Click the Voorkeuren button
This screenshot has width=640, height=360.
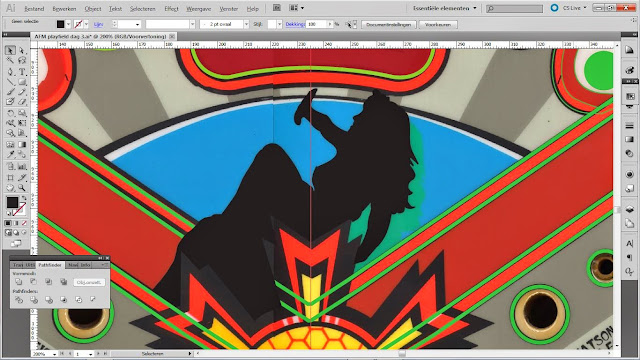point(438,24)
